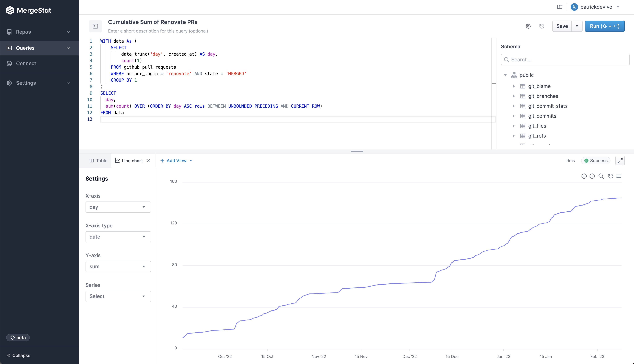Expand results panel to fullscreen
The height and width of the screenshot is (364, 634).
click(x=620, y=161)
